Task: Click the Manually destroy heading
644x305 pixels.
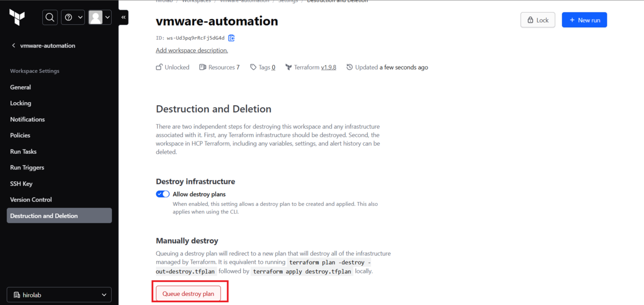Action: (187, 241)
